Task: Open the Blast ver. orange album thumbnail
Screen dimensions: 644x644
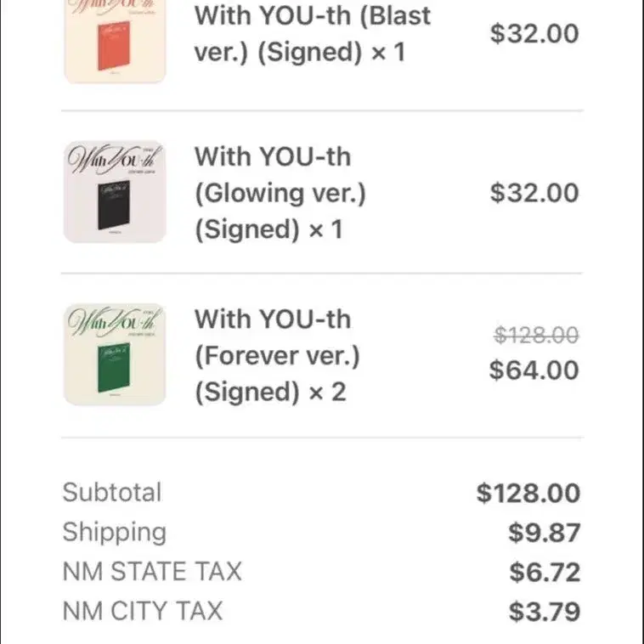Action: (x=115, y=40)
